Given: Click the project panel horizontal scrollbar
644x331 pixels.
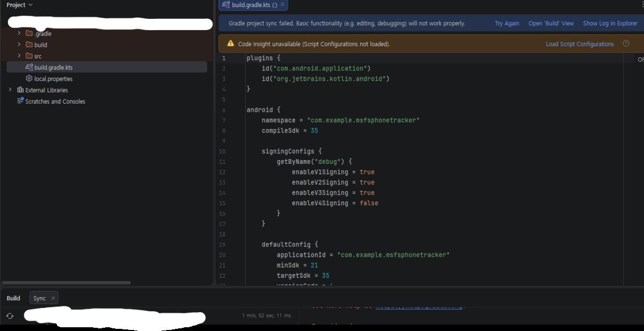Looking at the screenshot, I should coord(66,283).
